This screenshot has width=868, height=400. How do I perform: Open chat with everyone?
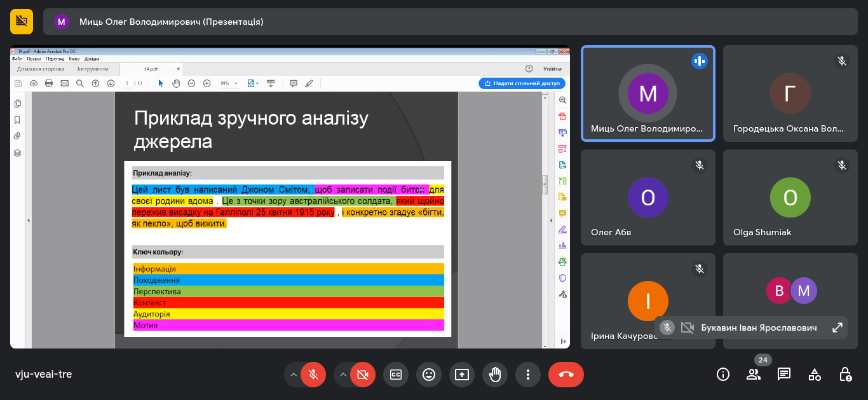tap(784, 375)
